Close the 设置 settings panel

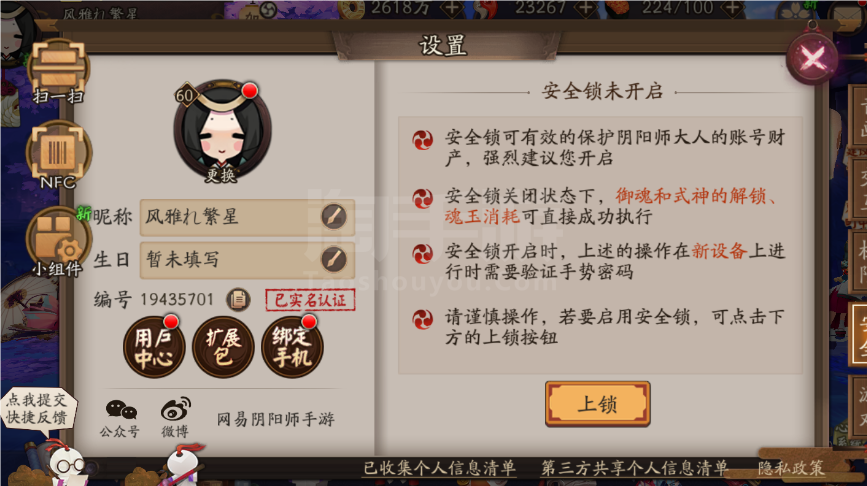click(812, 58)
